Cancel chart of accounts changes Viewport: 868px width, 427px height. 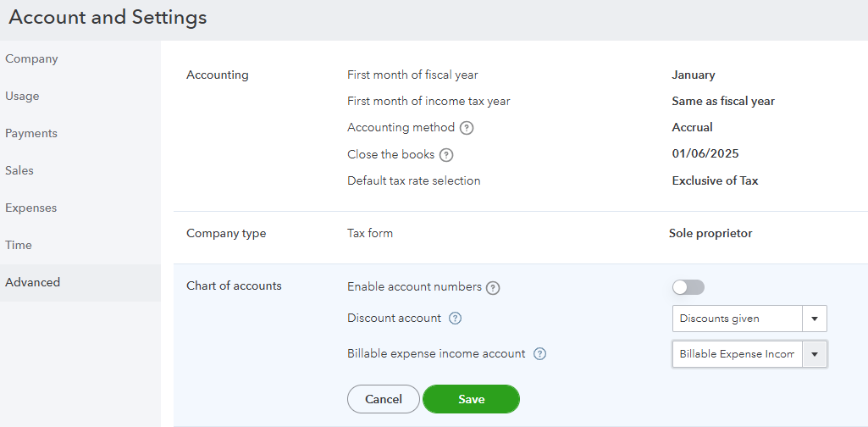[x=384, y=399]
